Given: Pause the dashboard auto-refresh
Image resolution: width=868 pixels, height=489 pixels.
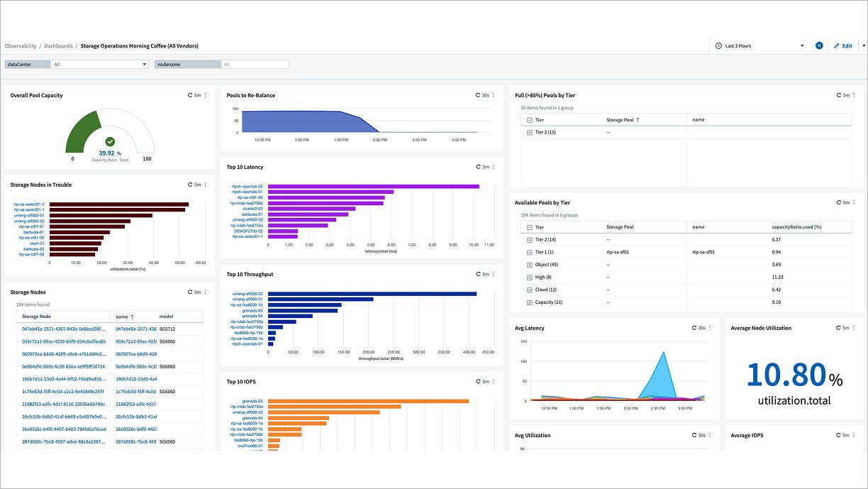Looking at the screenshot, I should point(819,45).
